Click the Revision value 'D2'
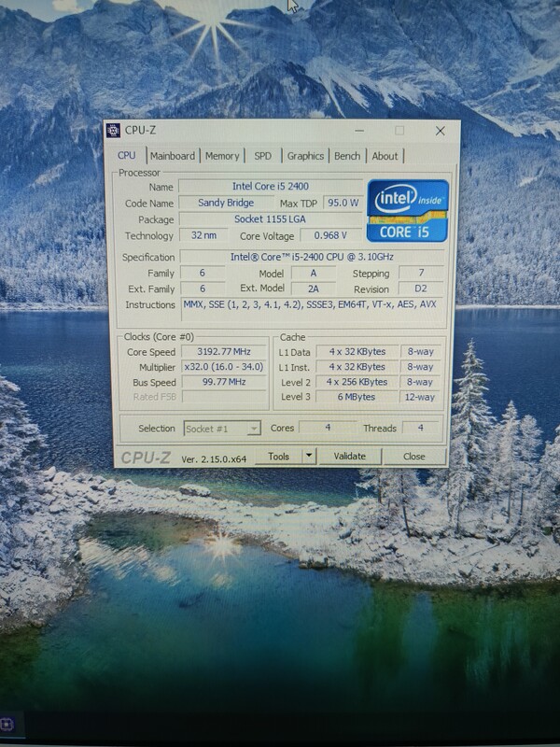Screen dimensions: 560x747 [421, 289]
